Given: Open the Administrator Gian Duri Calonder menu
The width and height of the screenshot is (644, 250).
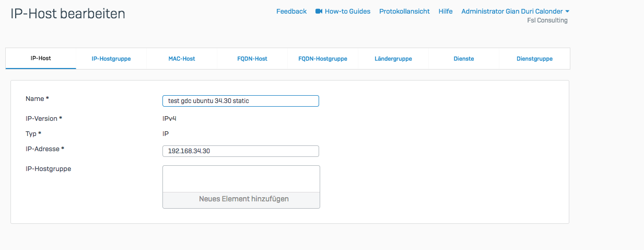Looking at the screenshot, I should [x=511, y=12].
